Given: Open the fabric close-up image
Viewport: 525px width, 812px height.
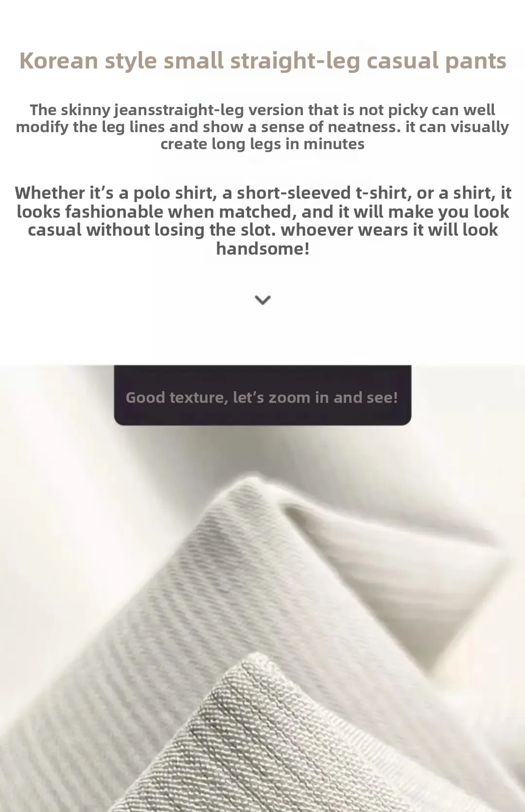Looking at the screenshot, I should coord(262,588).
